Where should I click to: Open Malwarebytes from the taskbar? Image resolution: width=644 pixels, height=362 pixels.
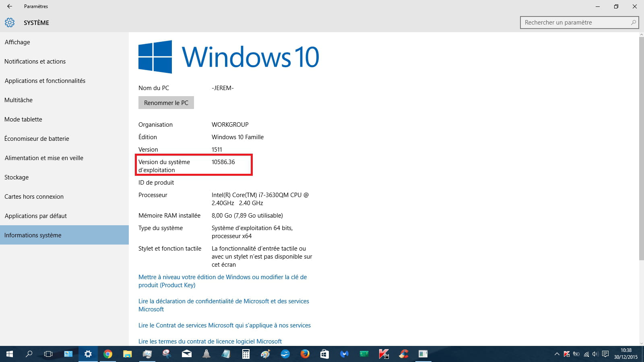click(x=344, y=354)
